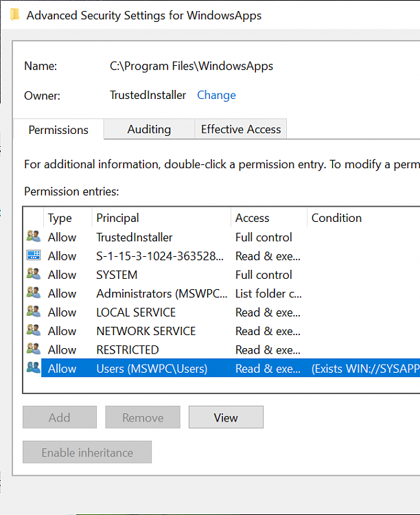The height and width of the screenshot is (515, 420).
Task: Click the S-1-15-3-1024 entry's package icon
Action: (x=33, y=255)
